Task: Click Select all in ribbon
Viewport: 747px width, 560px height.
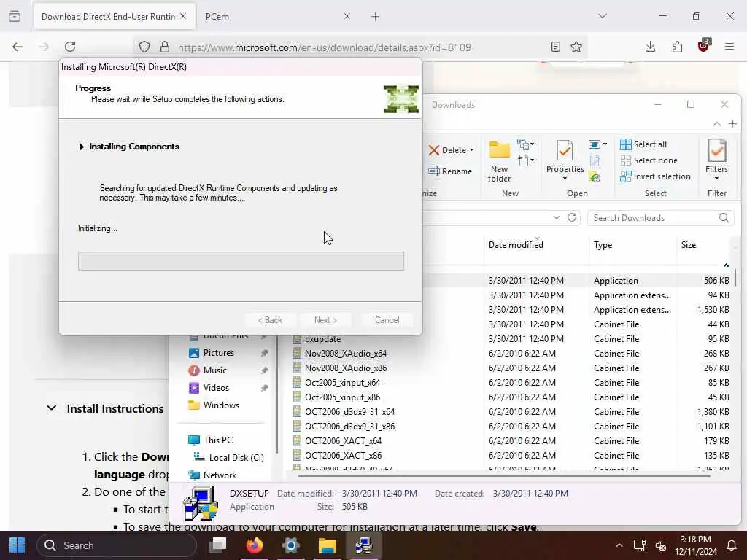Action: click(643, 144)
